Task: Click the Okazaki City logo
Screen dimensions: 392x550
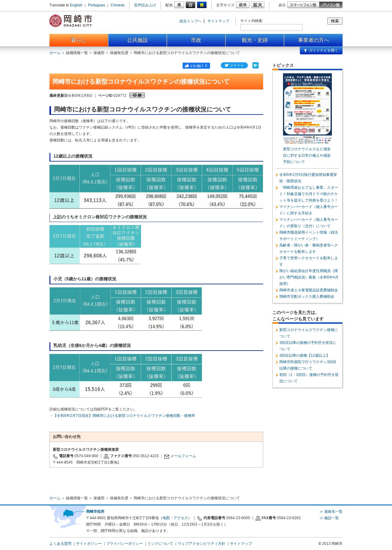Action: 71,21
